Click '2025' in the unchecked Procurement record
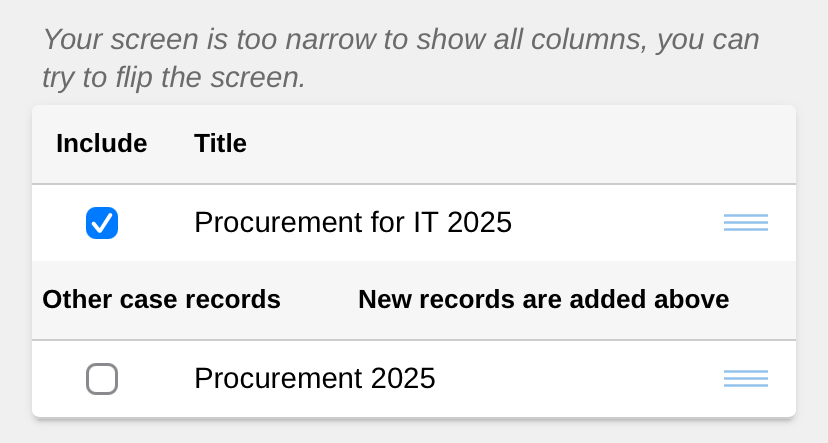The width and height of the screenshot is (828, 443). (x=402, y=378)
